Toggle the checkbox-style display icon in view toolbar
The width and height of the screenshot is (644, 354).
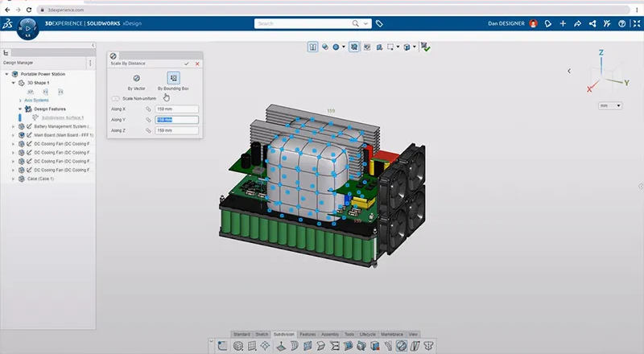(x=367, y=47)
